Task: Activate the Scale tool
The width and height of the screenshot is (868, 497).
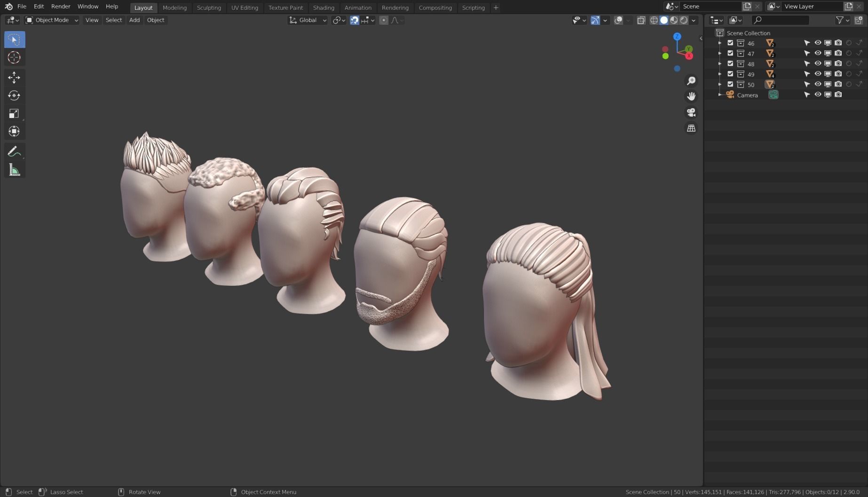Action: point(14,113)
